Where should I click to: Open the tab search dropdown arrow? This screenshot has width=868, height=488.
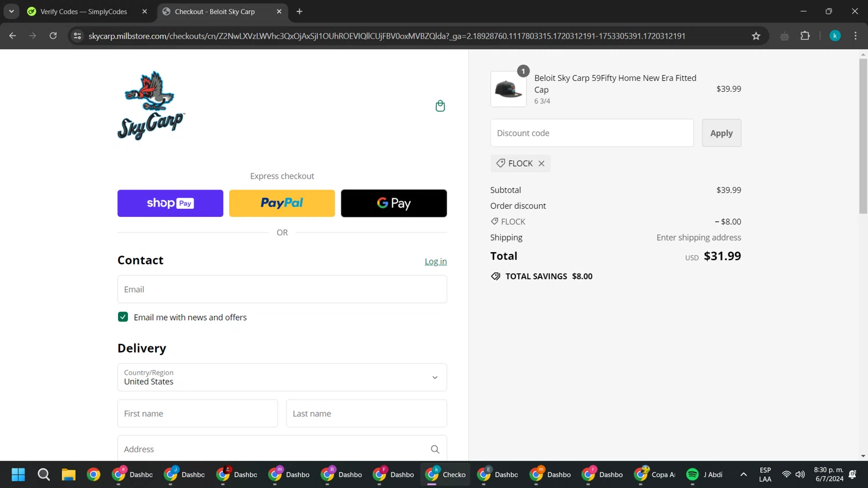[x=12, y=12]
